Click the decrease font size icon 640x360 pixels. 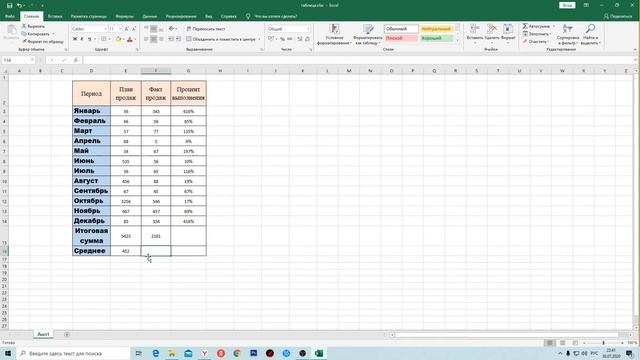[x=134, y=29]
